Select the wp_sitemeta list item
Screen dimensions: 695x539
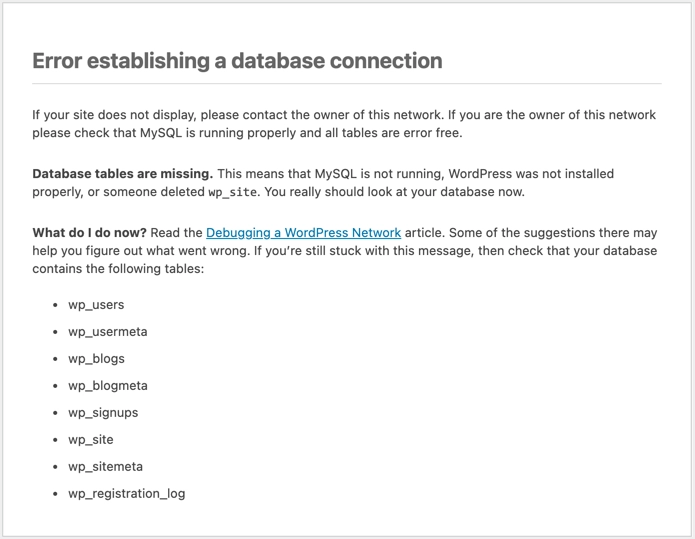105,467
